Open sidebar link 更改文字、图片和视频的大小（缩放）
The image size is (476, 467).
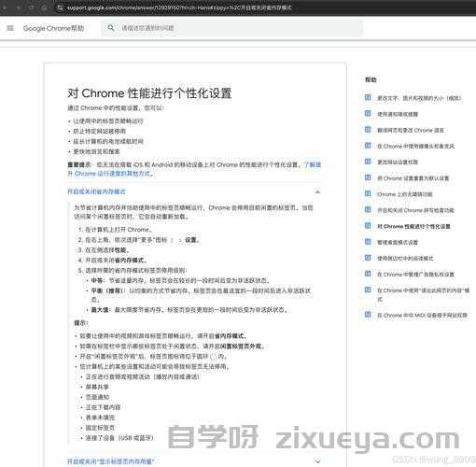point(419,98)
